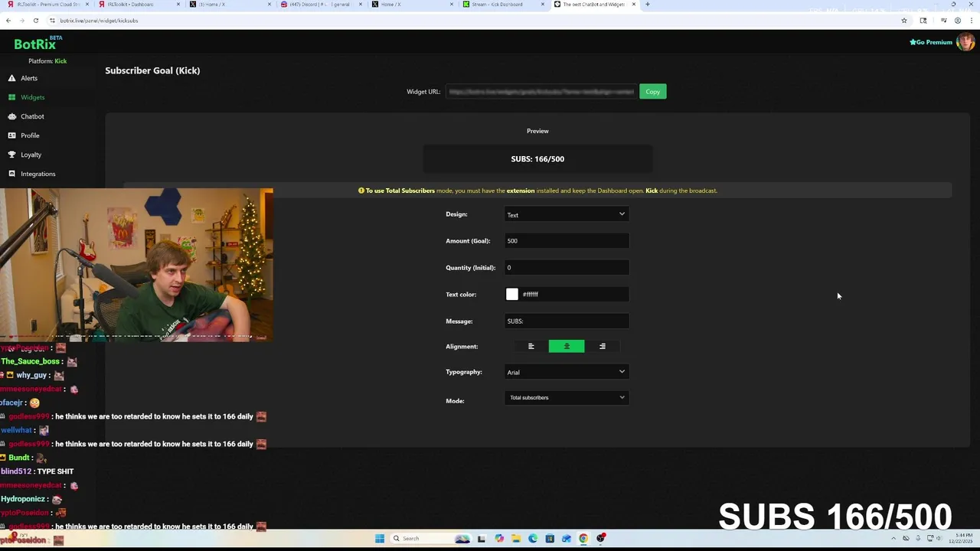
Task: Click the Quantity (Initial) input field
Action: 567,268
